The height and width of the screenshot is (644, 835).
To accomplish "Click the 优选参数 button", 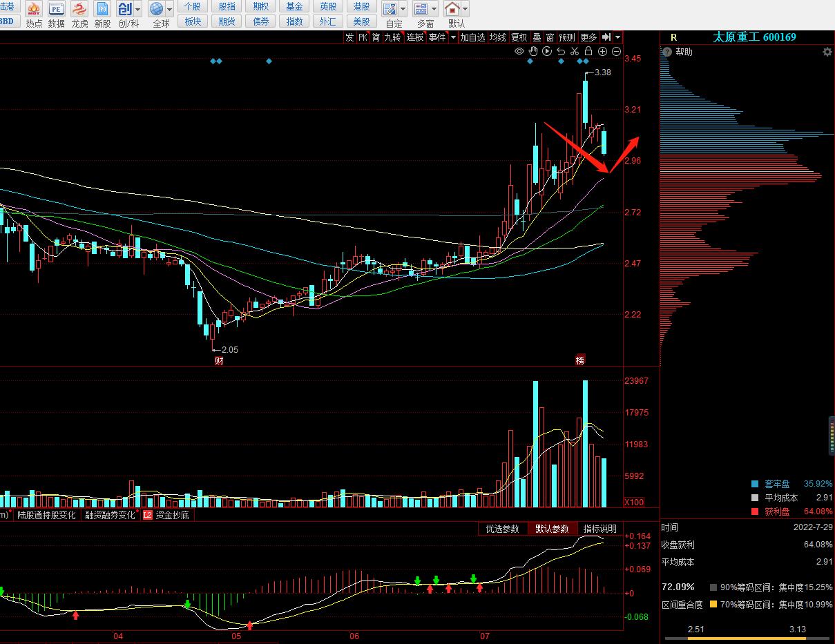I will pyautogui.click(x=502, y=529).
